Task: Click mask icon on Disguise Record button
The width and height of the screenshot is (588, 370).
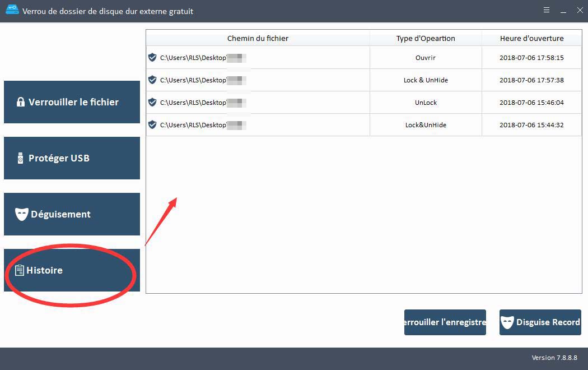Action: (x=507, y=322)
